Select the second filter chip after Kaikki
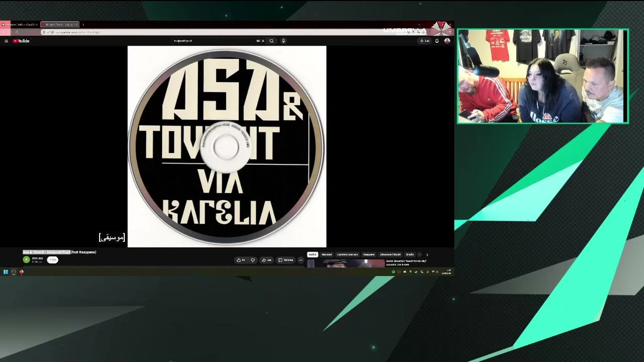Screen dimensions: 644x362 click(327, 254)
